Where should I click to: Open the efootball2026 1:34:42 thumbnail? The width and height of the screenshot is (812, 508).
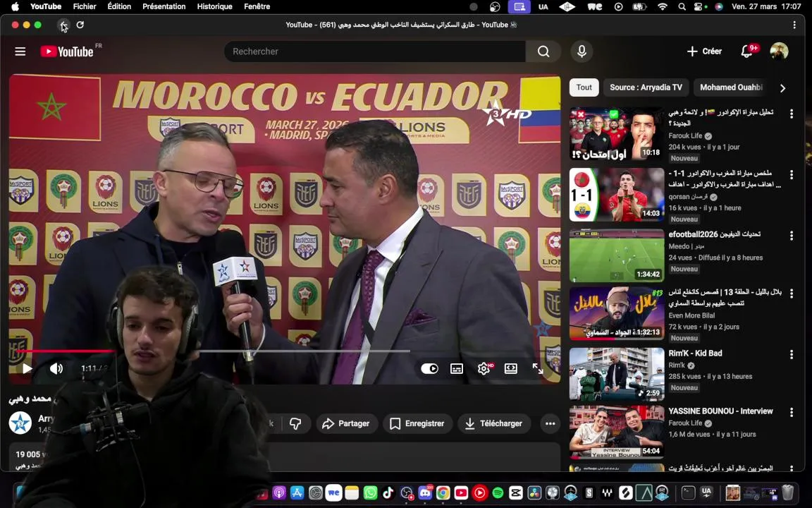616,255
